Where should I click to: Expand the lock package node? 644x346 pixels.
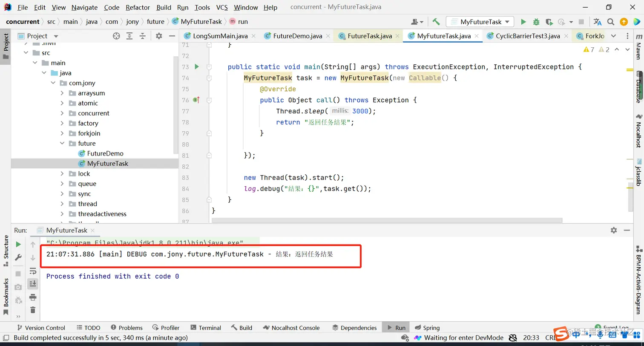62,174
